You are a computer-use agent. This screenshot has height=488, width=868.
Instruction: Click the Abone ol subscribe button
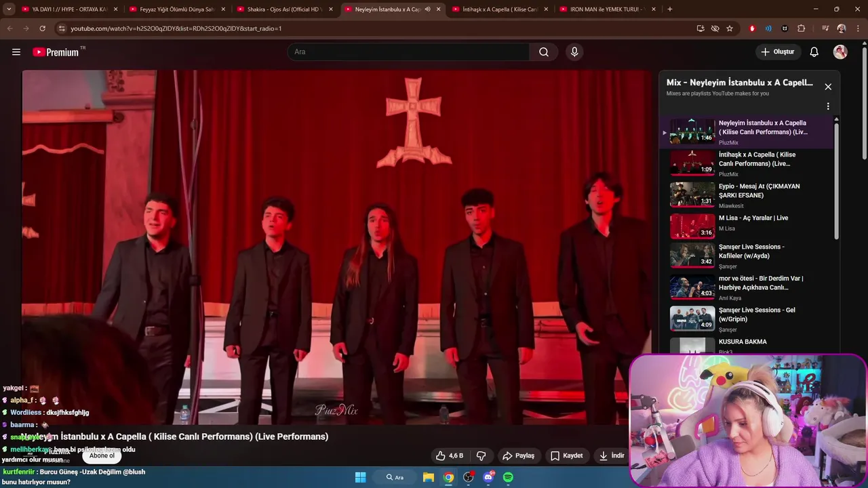102,455
